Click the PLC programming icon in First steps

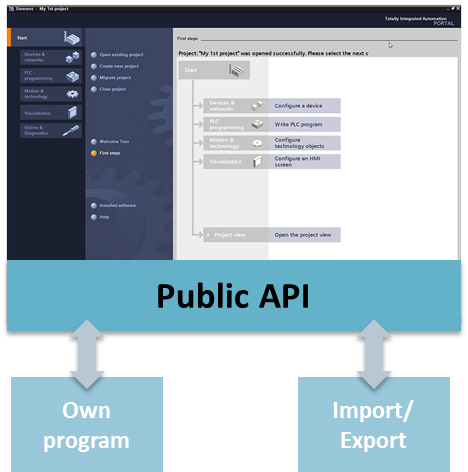(x=257, y=125)
